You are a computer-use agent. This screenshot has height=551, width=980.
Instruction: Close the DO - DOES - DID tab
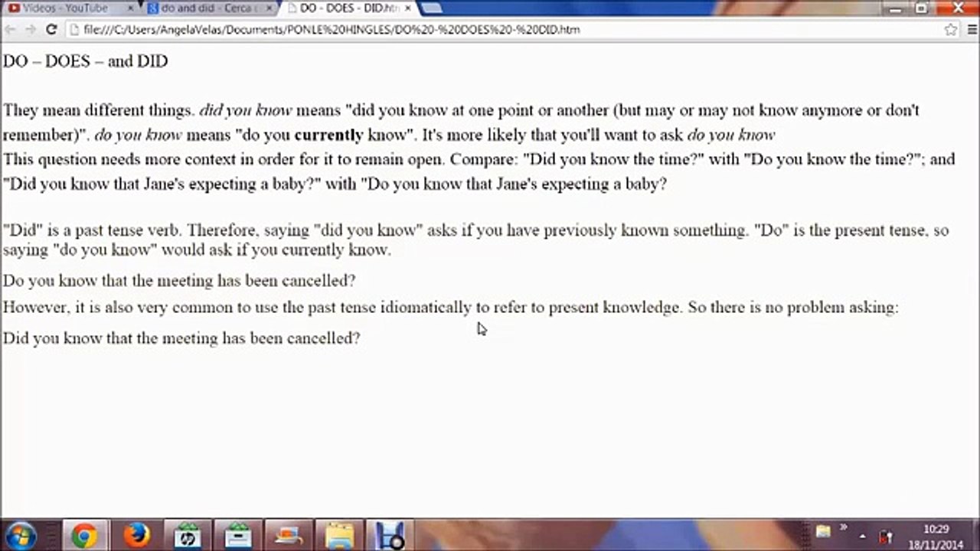pyautogui.click(x=407, y=8)
